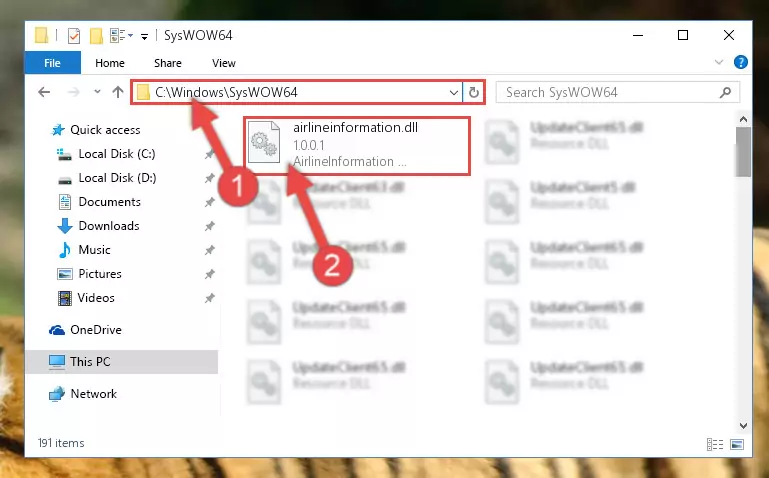Refresh the SysWOW64 folder

pos(474,92)
